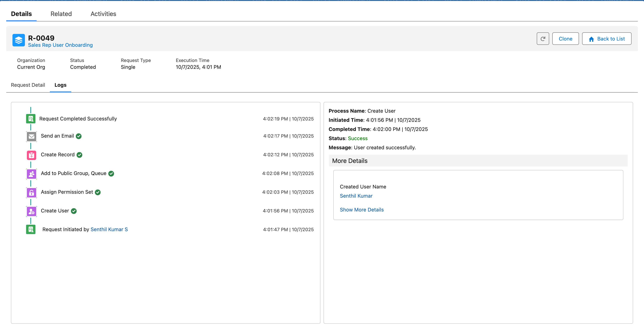Open Sales Rep User Onboarding link
This screenshot has width=644, height=336.
pos(60,45)
